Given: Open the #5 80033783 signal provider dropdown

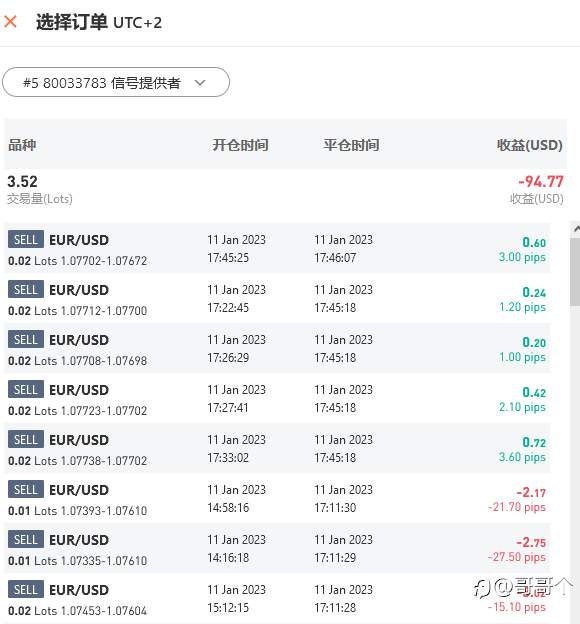Looking at the screenshot, I should pos(116,82).
